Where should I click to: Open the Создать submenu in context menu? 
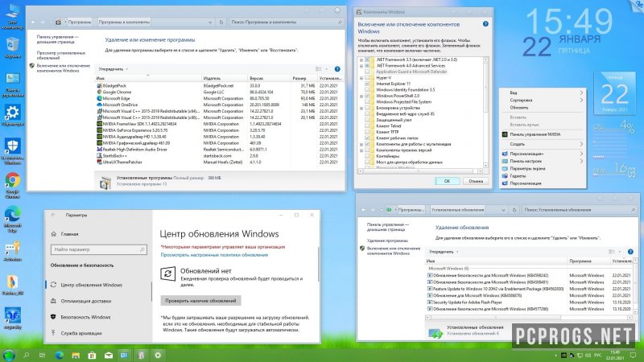pyautogui.click(x=542, y=144)
